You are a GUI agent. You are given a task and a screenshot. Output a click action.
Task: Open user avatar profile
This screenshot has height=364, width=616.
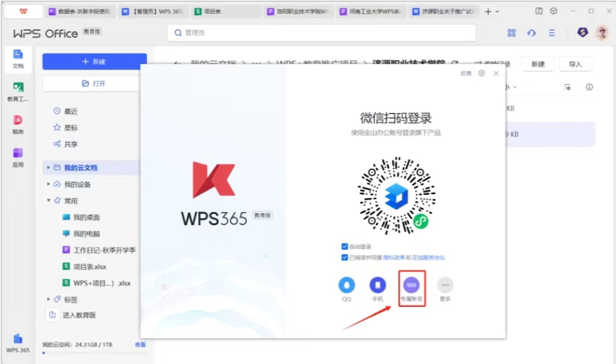click(x=602, y=32)
